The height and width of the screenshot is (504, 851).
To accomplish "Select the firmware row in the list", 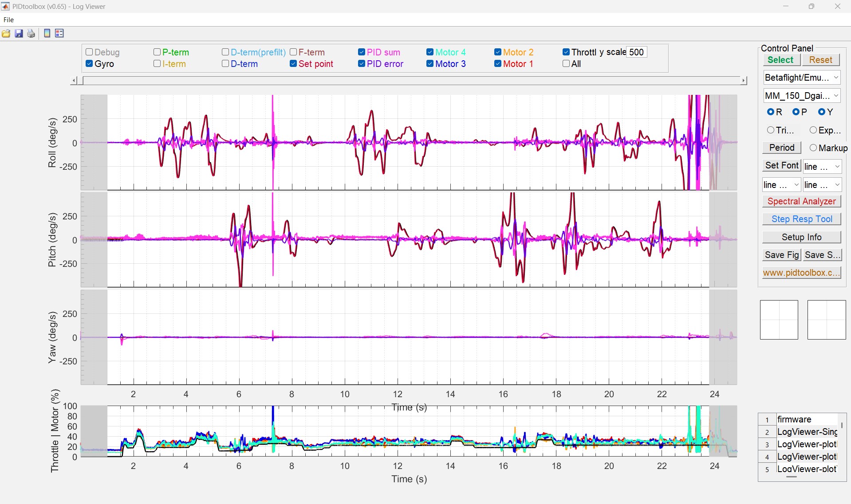I will (805, 419).
